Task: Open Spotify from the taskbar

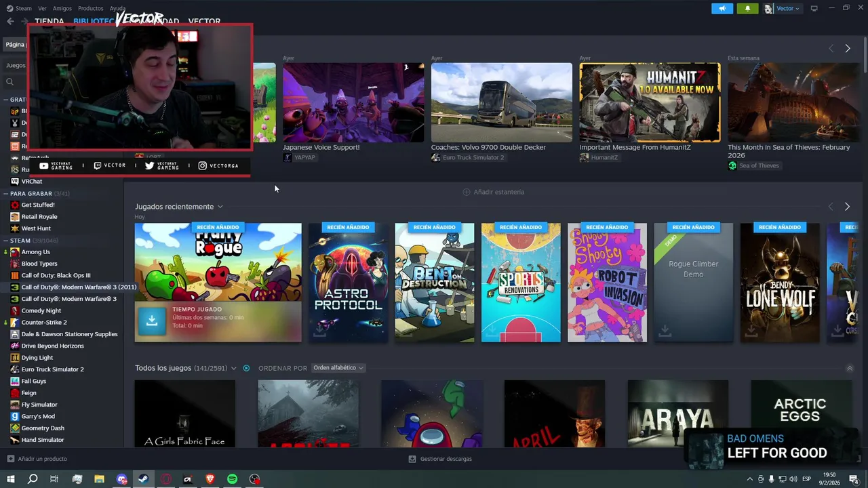Action: click(233, 479)
